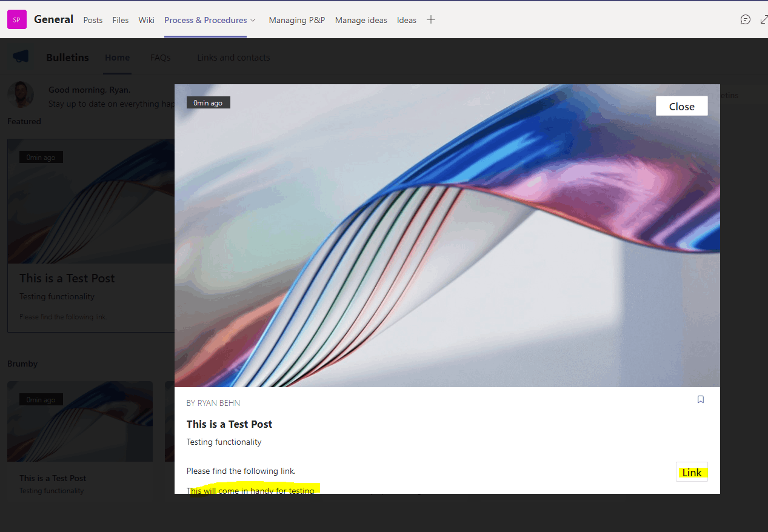Image resolution: width=768 pixels, height=532 pixels.
Task: Click the 'Featured' section heading
Action: tap(24, 121)
